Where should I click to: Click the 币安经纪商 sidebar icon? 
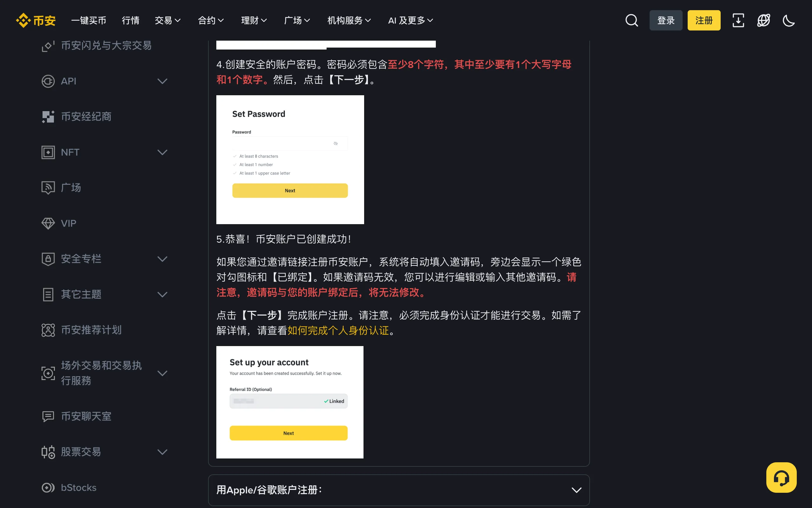click(x=48, y=117)
